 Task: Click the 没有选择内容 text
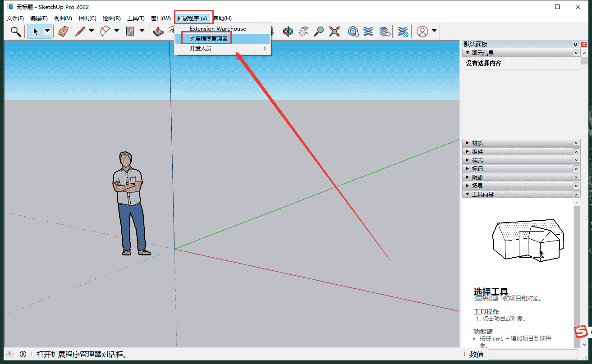(483, 63)
